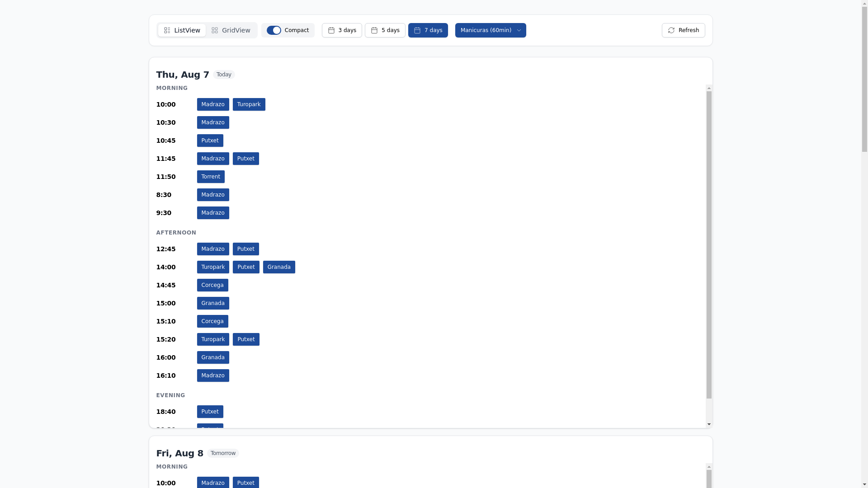Image resolution: width=868 pixels, height=488 pixels.
Task: Choose Madrazo at 12:45
Action: click(213, 249)
